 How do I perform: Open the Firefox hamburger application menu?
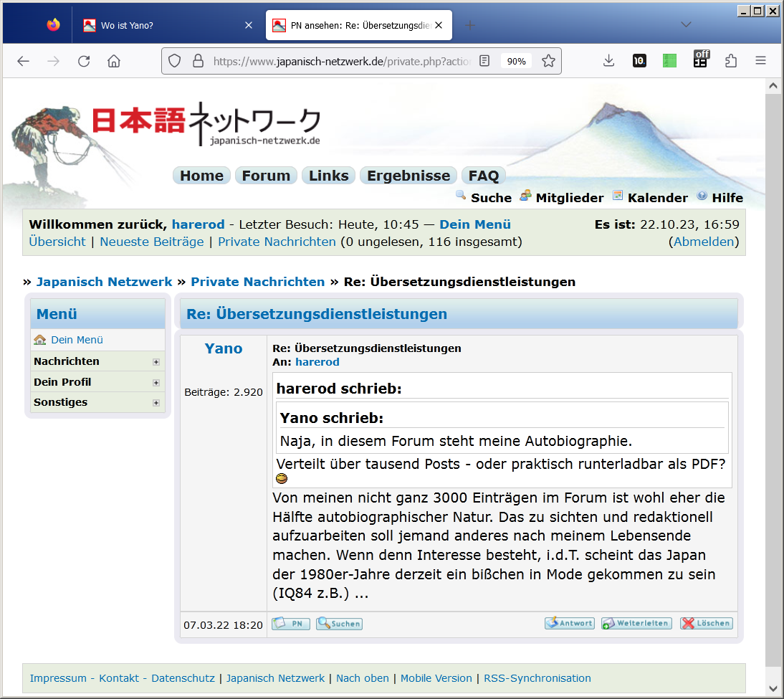[x=761, y=61]
